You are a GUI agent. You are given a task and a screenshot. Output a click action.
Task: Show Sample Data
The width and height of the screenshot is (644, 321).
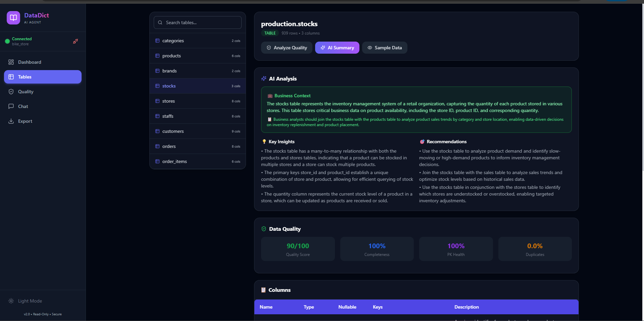pos(385,48)
